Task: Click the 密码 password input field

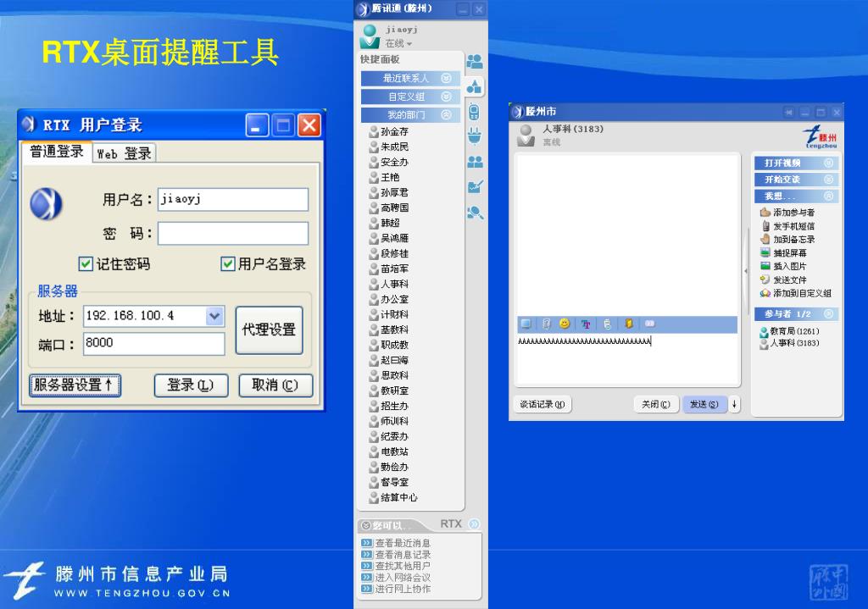Action: pos(233,234)
